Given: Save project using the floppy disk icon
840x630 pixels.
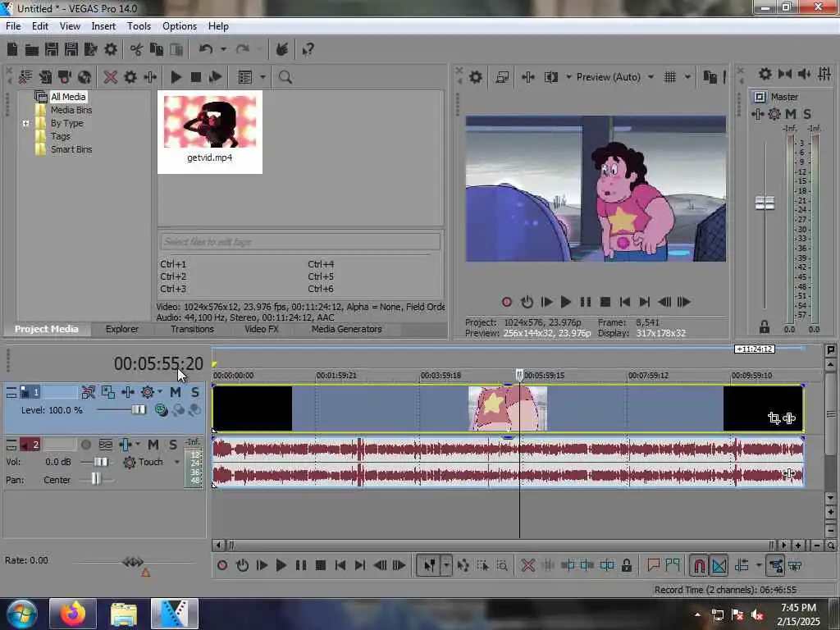Looking at the screenshot, I should (52, 50).
